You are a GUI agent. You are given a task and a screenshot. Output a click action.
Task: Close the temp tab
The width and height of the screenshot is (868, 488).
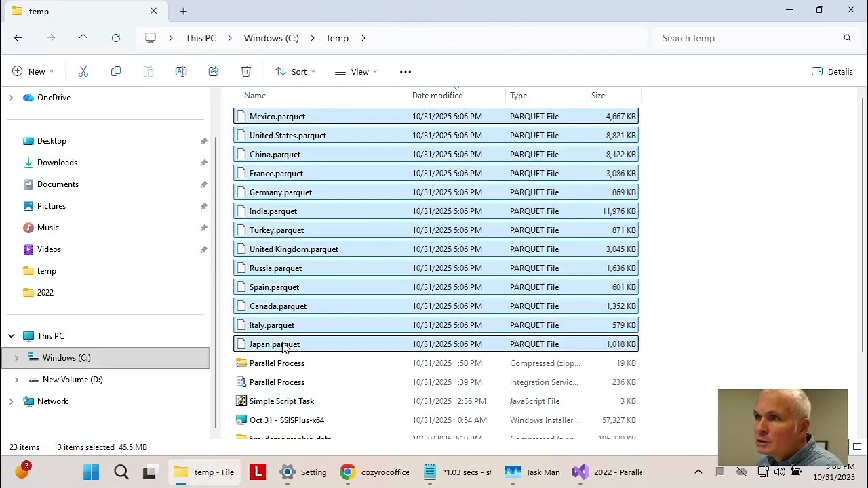pyautogui.click(x=154, y=11)
